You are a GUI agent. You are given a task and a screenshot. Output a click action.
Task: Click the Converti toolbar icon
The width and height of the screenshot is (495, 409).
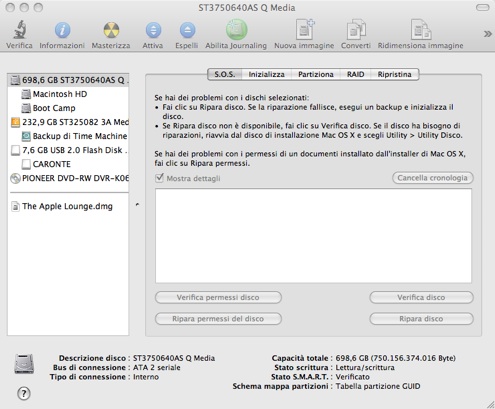356,30
